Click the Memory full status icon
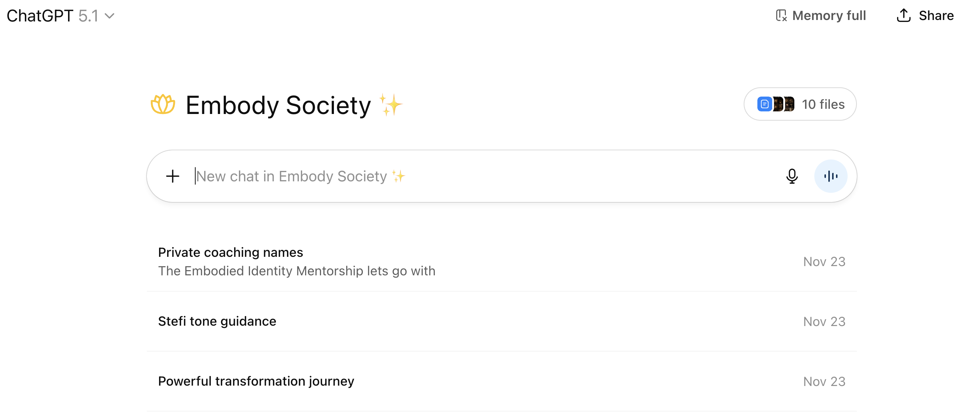980x413 pixels. [781, 16]
